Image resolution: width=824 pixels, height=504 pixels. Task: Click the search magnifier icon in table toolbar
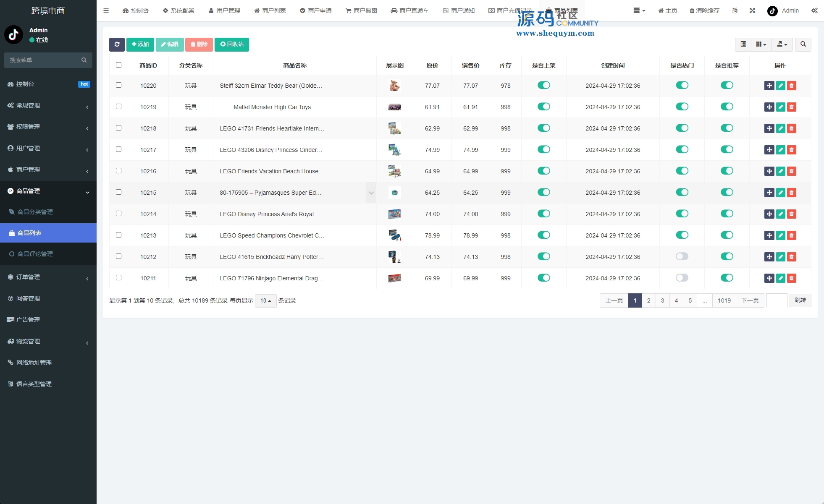pyautogui.click(x=803, y=44)
